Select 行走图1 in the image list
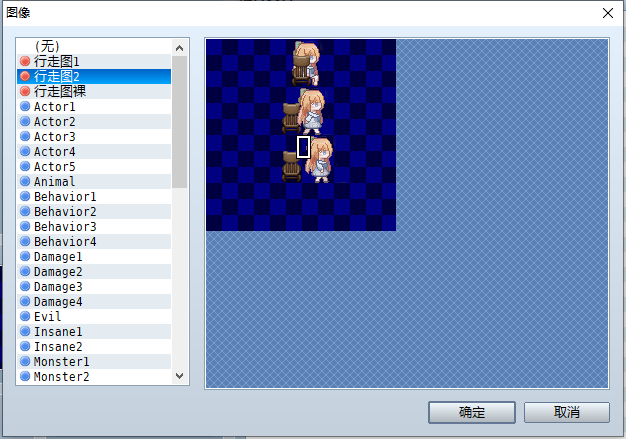Image resolution: width=626 pixels, height=439 pixels. 94,61
